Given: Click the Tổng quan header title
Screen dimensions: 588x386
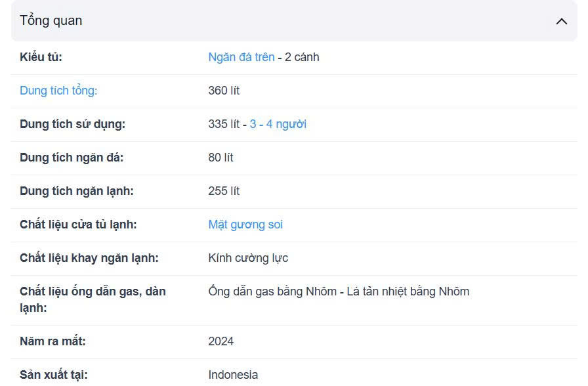Looking at the screenshot, I should pyautogui.click(x=51, y=20).
